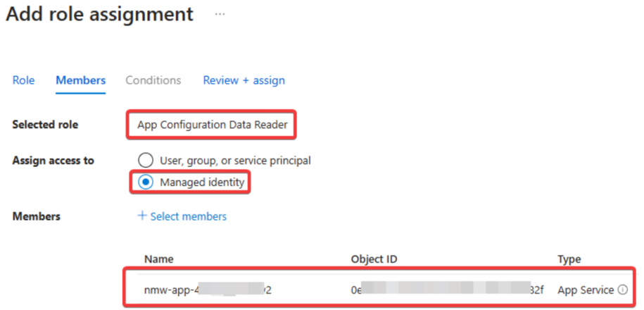Click the App Configuration Data Reader role text
644x310 pixels.
click(213, 125)
